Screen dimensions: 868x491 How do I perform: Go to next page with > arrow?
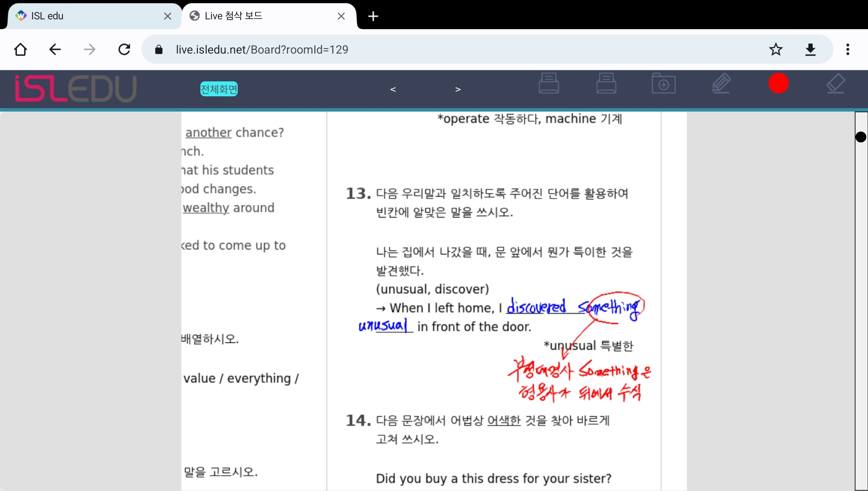(458, 90)
